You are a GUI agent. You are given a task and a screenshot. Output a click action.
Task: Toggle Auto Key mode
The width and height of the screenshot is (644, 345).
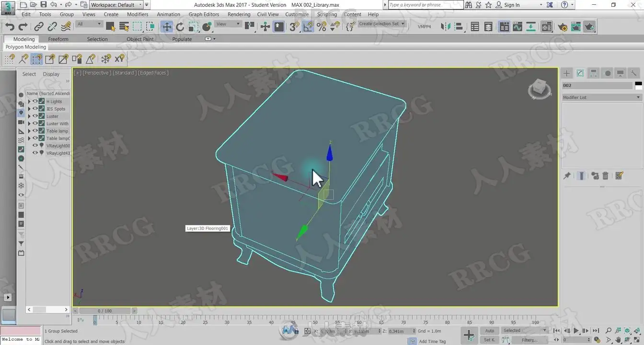489,331
